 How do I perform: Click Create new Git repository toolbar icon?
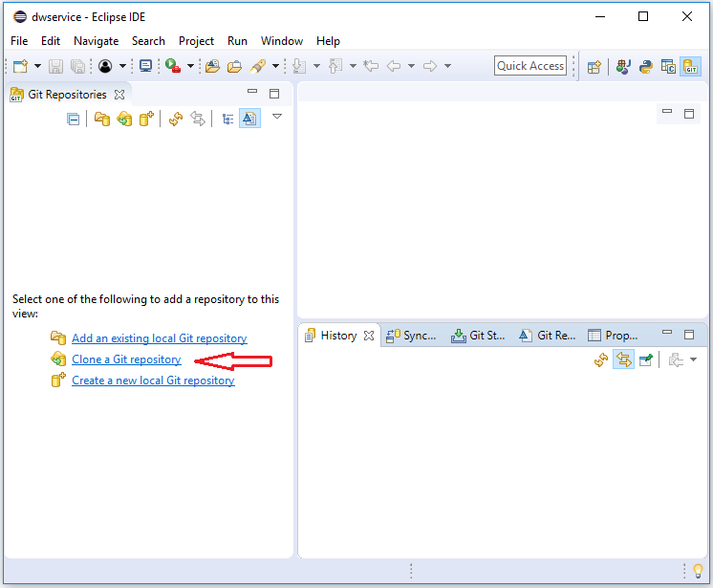coord(146,119)
